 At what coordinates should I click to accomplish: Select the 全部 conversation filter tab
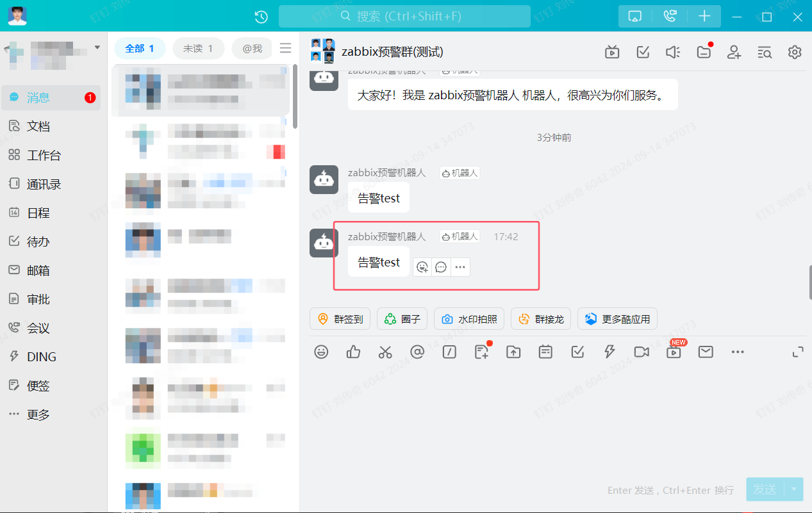pos(139,49)
